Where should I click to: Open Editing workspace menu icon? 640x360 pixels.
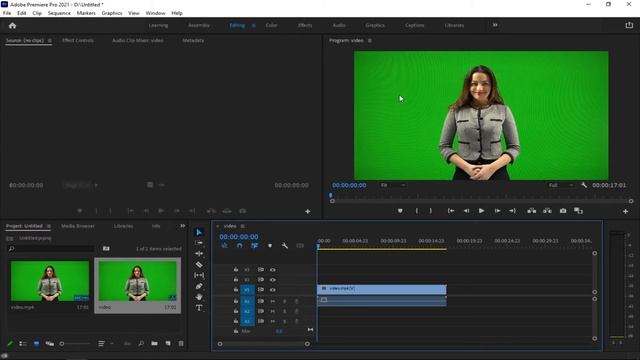(253, 25)
